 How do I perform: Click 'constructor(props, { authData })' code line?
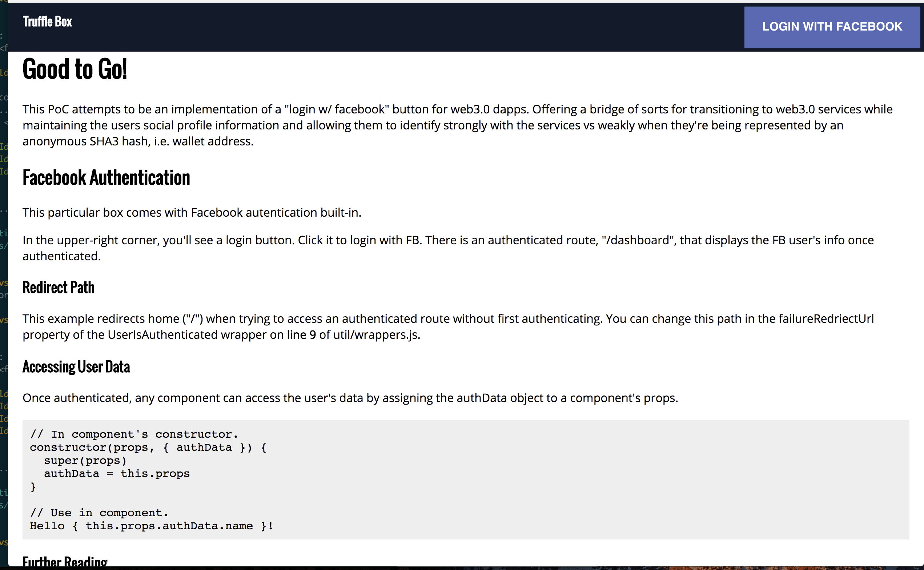tap(148, 447)
